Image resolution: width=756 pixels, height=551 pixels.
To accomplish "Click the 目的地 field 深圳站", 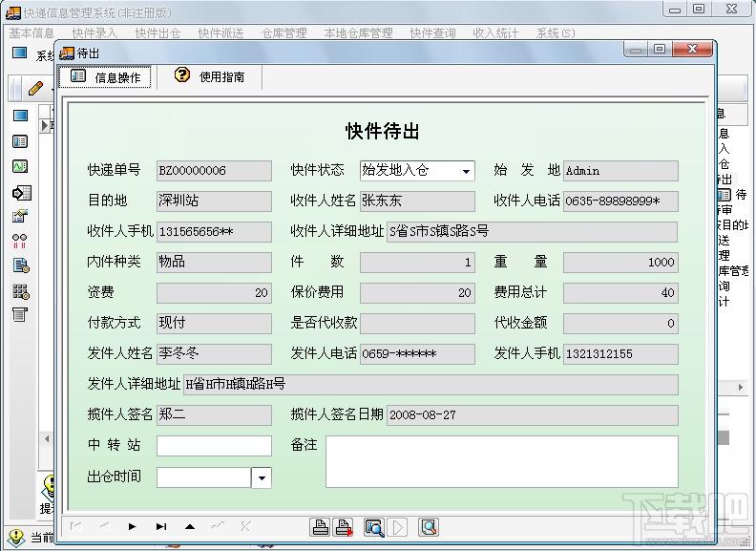I will coord(214,201).
